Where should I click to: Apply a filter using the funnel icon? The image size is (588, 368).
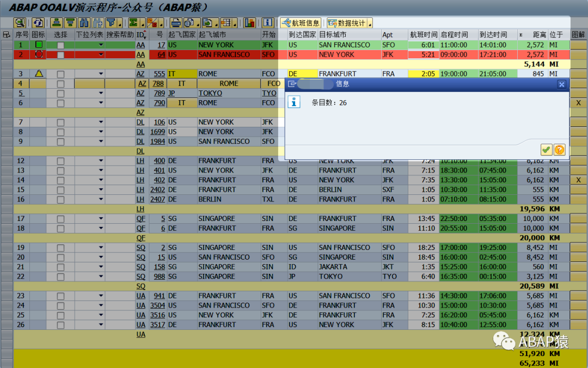pyautogui.click(x=111, y=23)
